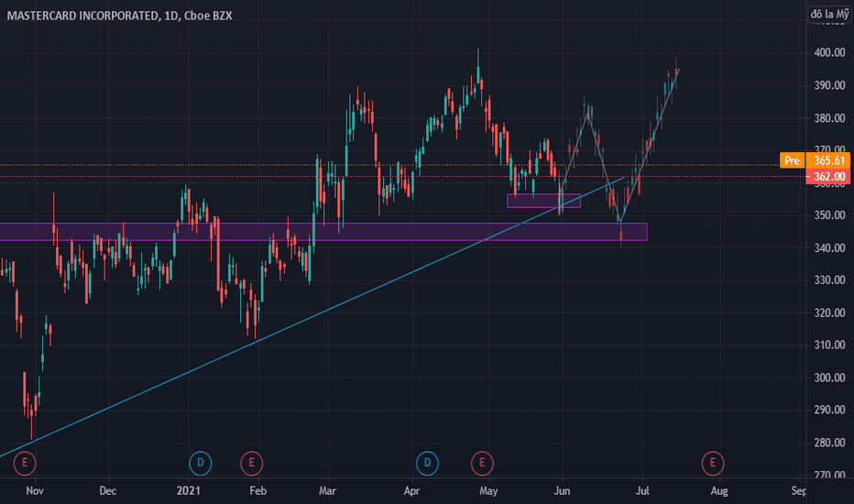The width and height of the screenshot is (854, 504).
Task: Click the 290.00 price axis label
Action: coord(829,410)
